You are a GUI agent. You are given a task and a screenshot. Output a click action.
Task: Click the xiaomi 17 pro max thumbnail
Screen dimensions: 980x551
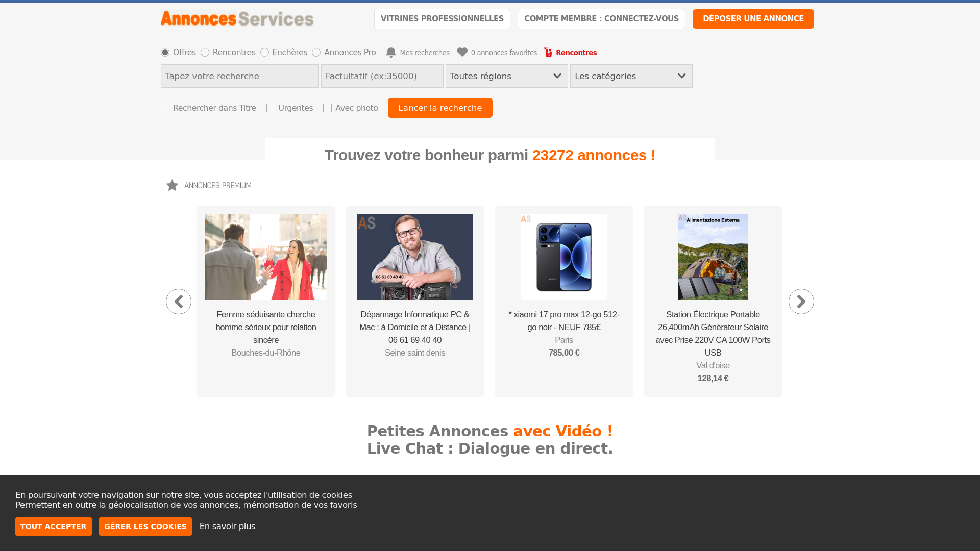click(563, 257)
